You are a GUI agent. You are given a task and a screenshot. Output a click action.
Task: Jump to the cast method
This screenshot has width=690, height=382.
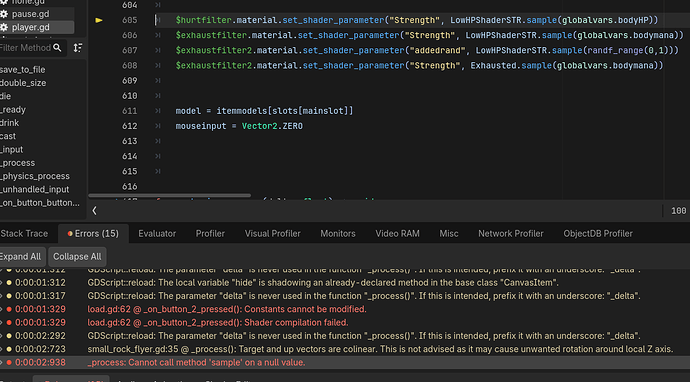8,136
